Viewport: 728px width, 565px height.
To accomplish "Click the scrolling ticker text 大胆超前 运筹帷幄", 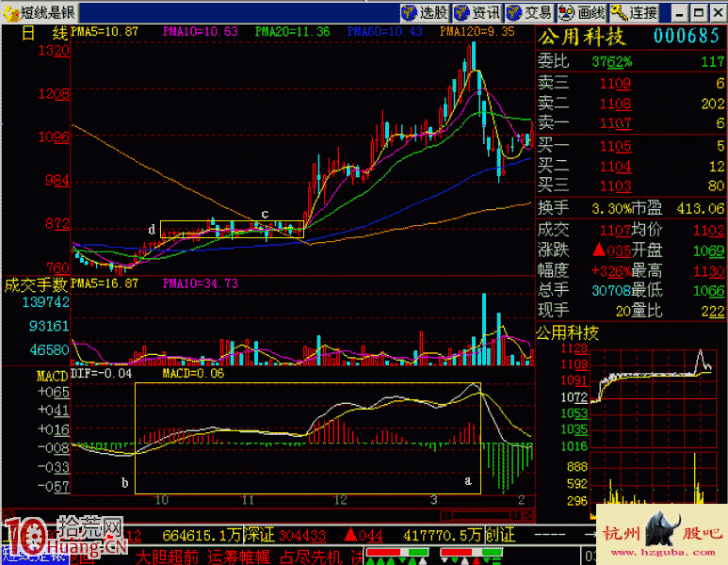I will click(202, 557).
